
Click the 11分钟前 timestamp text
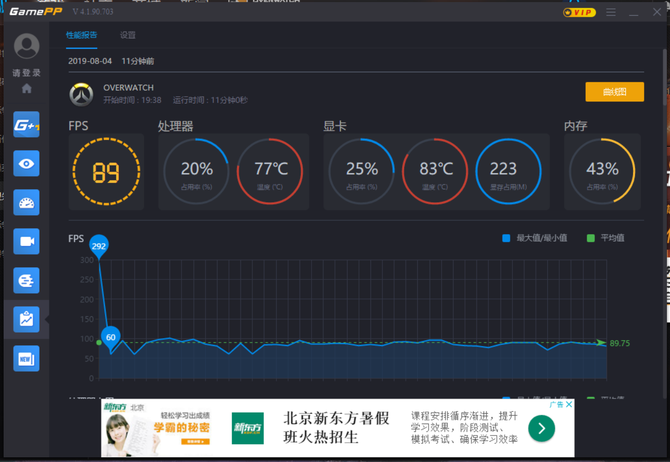138,61
